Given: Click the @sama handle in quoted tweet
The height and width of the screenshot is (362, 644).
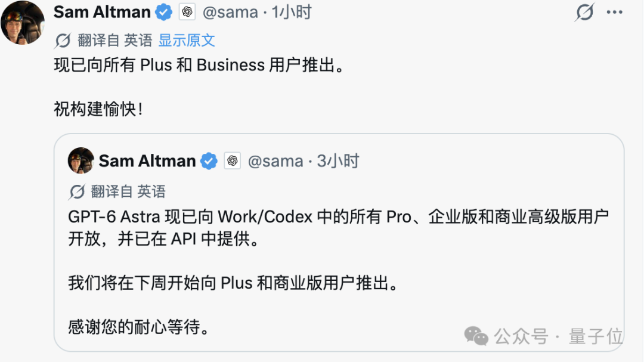Looking at the screenshot, I should click(275, 161).
